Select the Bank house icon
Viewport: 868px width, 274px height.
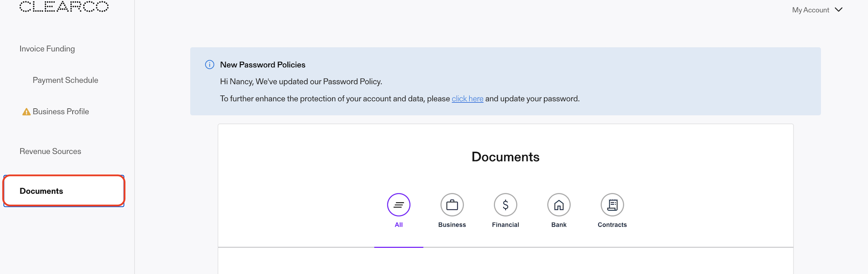559,205
